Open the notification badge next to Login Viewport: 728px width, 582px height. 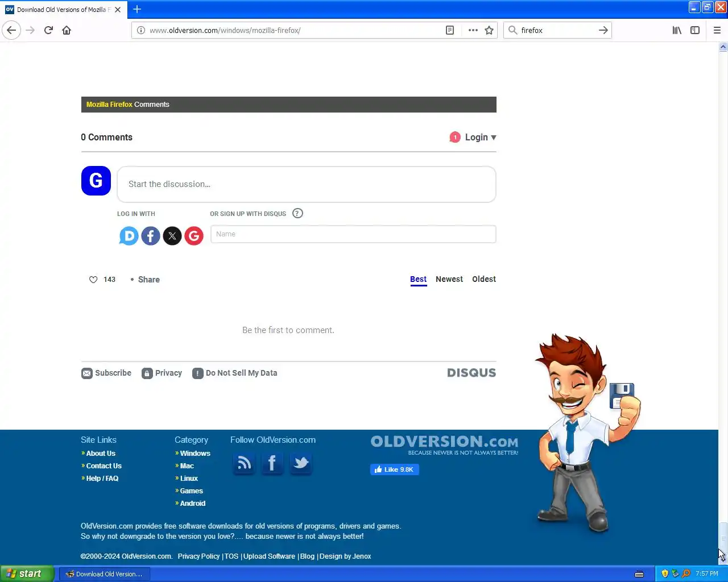pyautogui.click(x=455, y=137)
